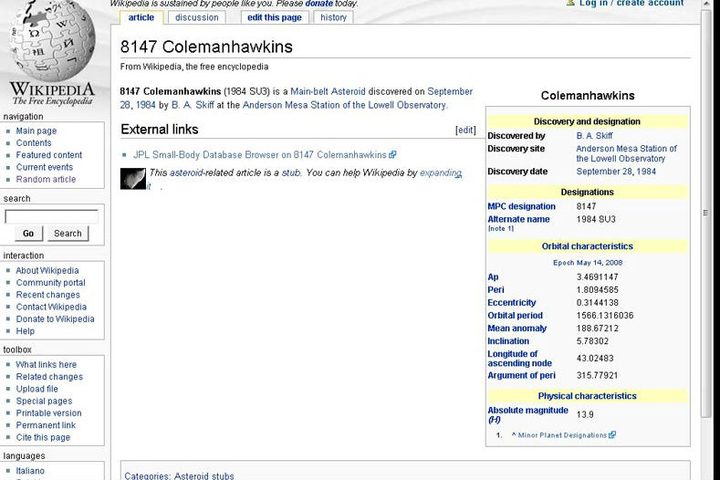The width and height of the screenshot is (720, 480).
Task: Click the donate link in the banner
Action: coord(319,4)
